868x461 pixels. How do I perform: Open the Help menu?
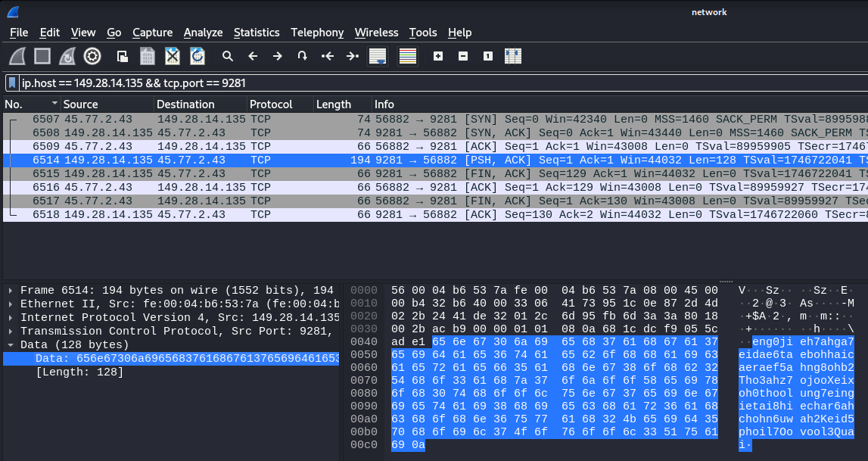click(x=459, y=33)
